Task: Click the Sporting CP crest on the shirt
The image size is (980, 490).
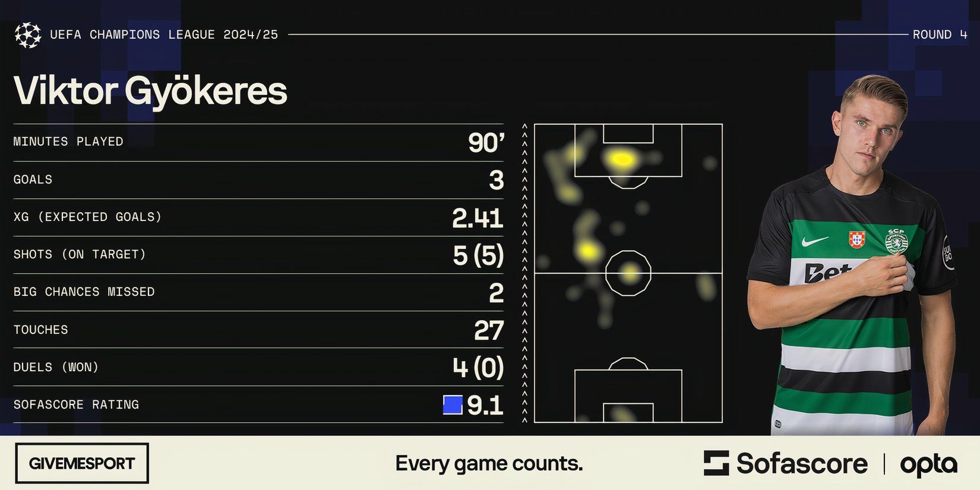Action: tap(896, 242)
